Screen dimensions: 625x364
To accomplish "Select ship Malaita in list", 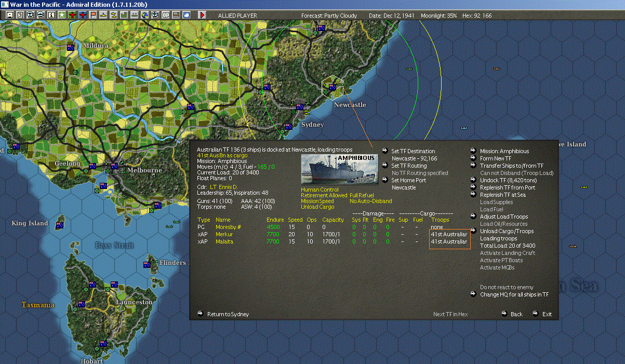I will [224, 241].
